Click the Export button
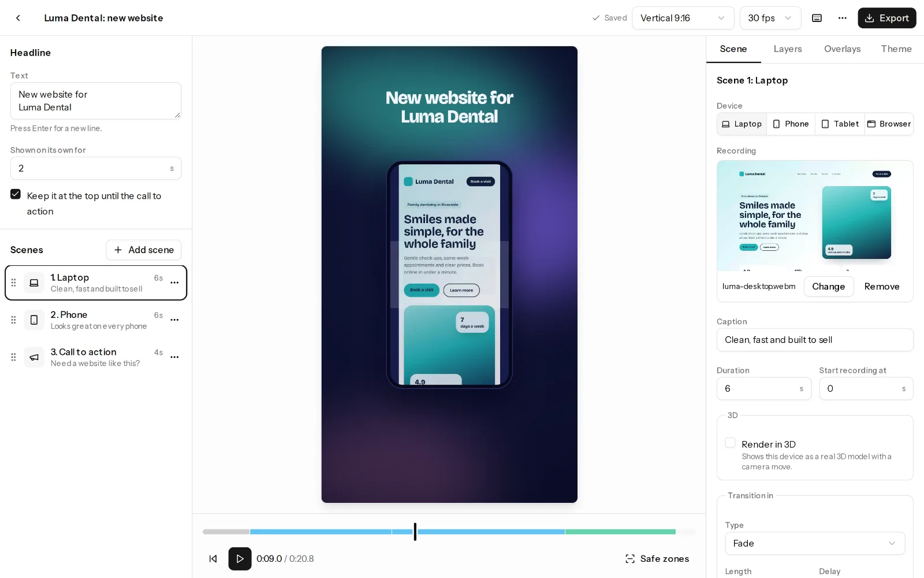The image size is (924, 578). coord(887,18)
